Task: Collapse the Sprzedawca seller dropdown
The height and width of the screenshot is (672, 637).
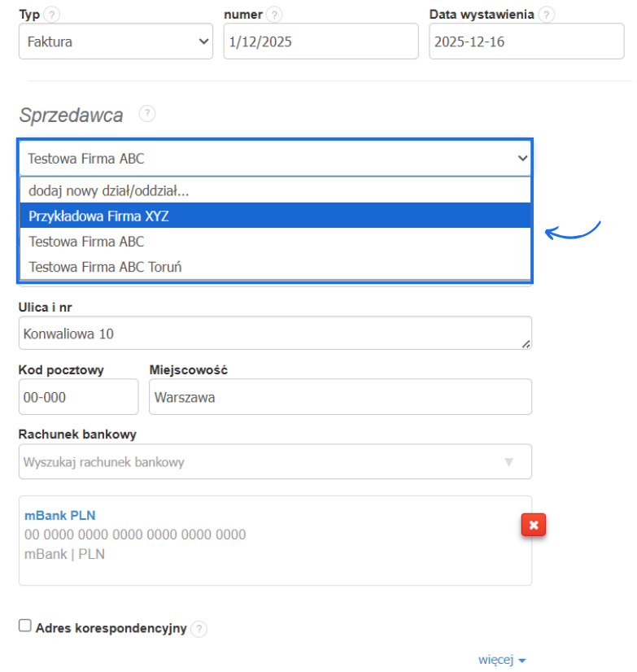Action: [x=275, y=159]
